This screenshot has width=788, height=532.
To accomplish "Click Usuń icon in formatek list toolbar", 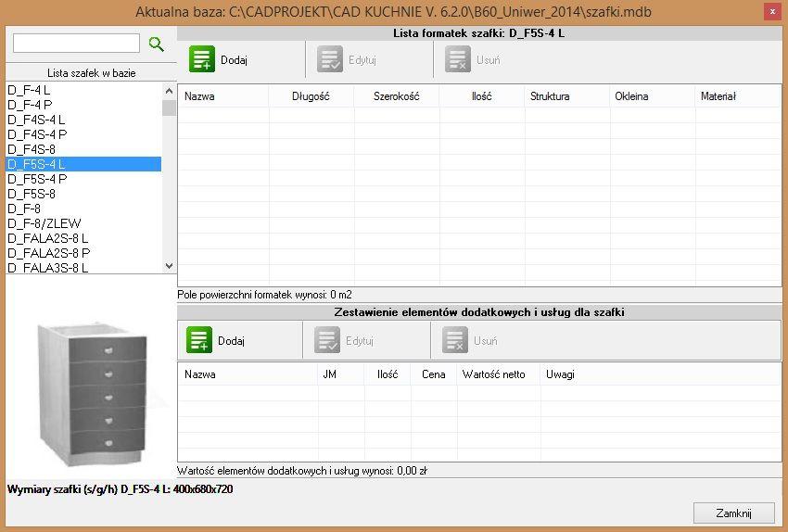I will click(458, 59).
